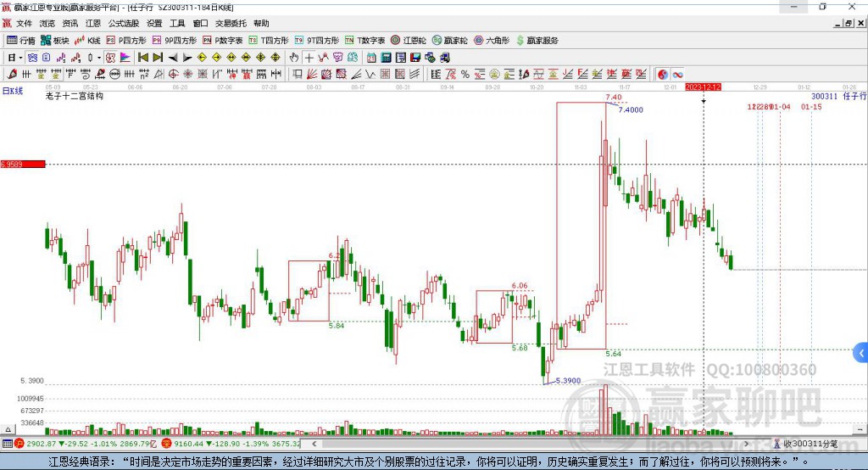Click the 9160.44 index status text
Image resolution: width=868 pixels, height=470 pixels.
[188, 444]
